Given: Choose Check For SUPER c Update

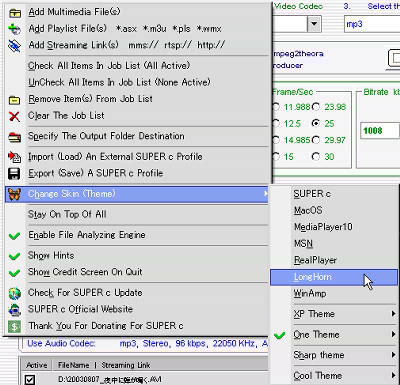Looking at the screenshot, I should click(137, 293).
